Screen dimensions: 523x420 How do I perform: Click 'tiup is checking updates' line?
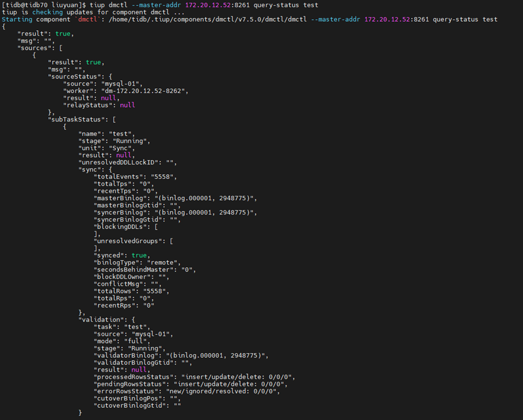(x=93, y=12)
